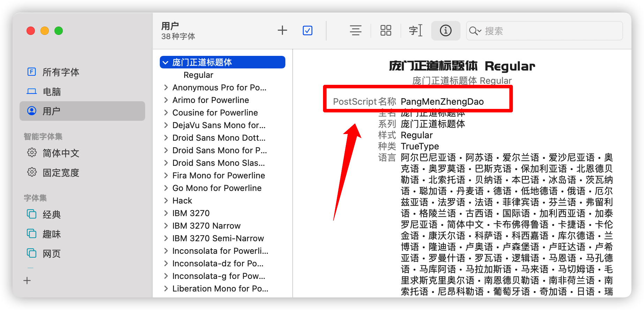Viewport: 644px width, 310px height.
Task: Toggle the font info button
Action: 445,31
